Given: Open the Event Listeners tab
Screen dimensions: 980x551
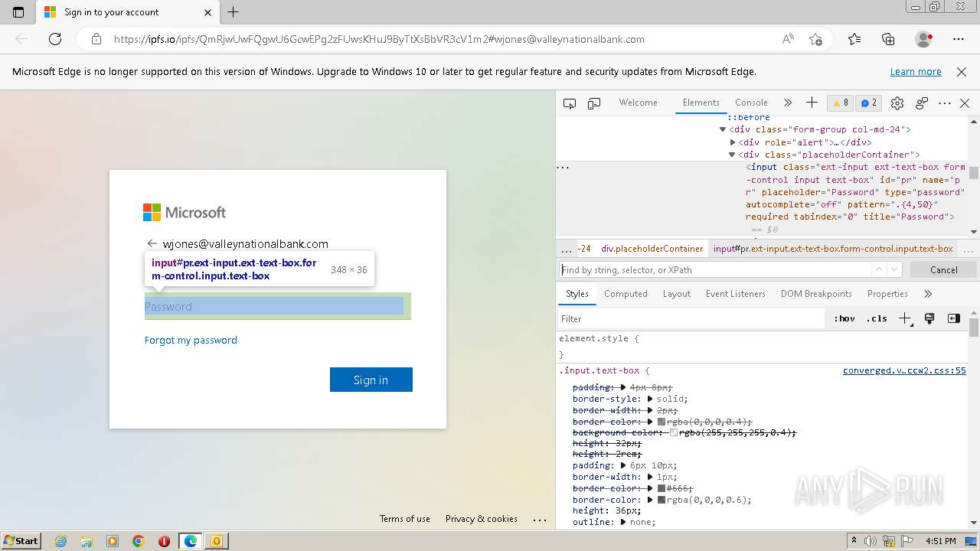Looking at the screenshot, I should point(735,294).
